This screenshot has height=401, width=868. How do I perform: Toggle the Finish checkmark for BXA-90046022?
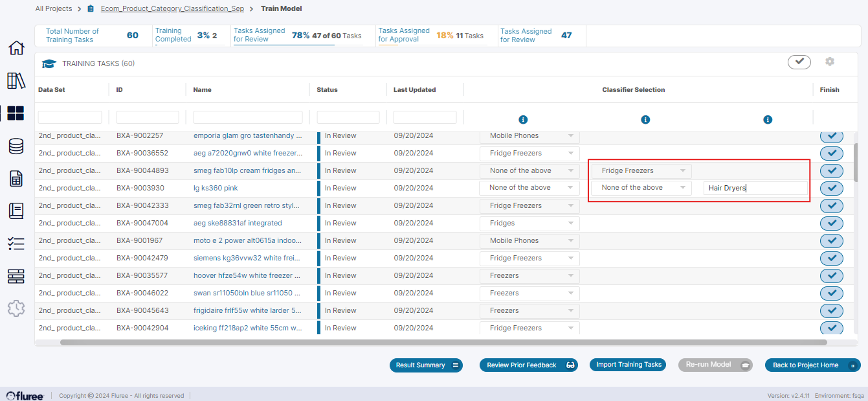[832, 293]
